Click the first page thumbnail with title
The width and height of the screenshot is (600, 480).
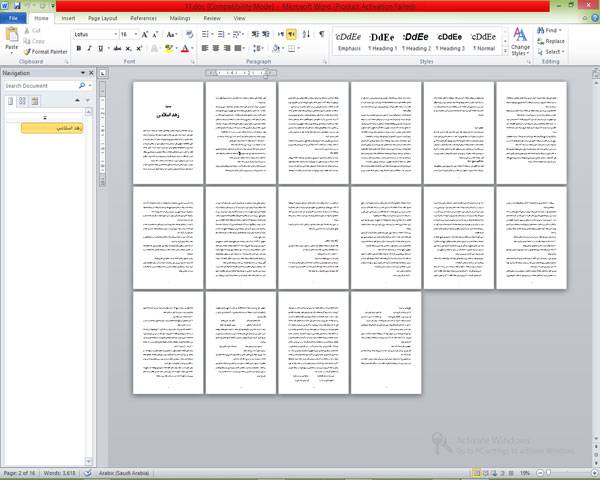[168, 132]
